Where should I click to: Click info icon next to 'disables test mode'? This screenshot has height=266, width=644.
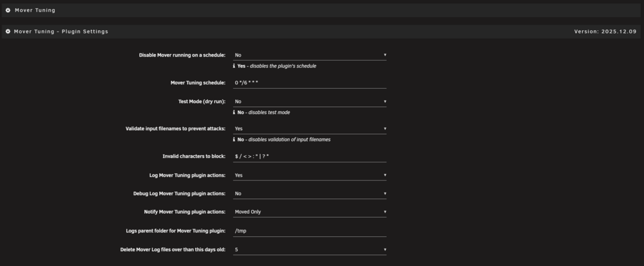[x=234, y=112]
